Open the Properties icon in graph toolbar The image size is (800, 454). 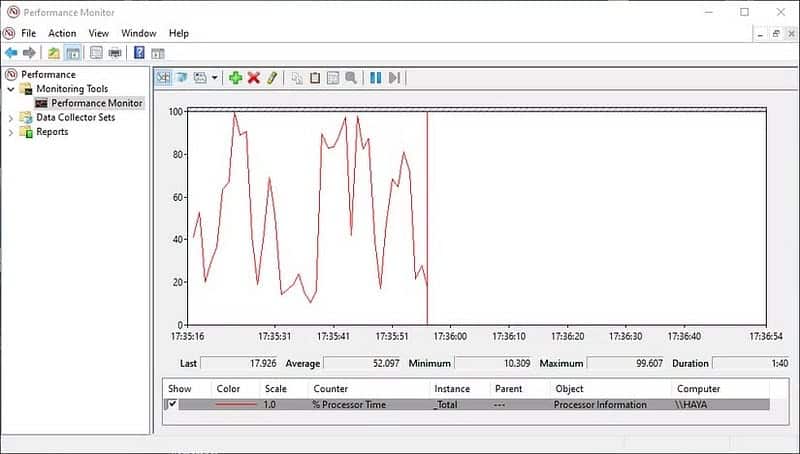coord(333,77)
